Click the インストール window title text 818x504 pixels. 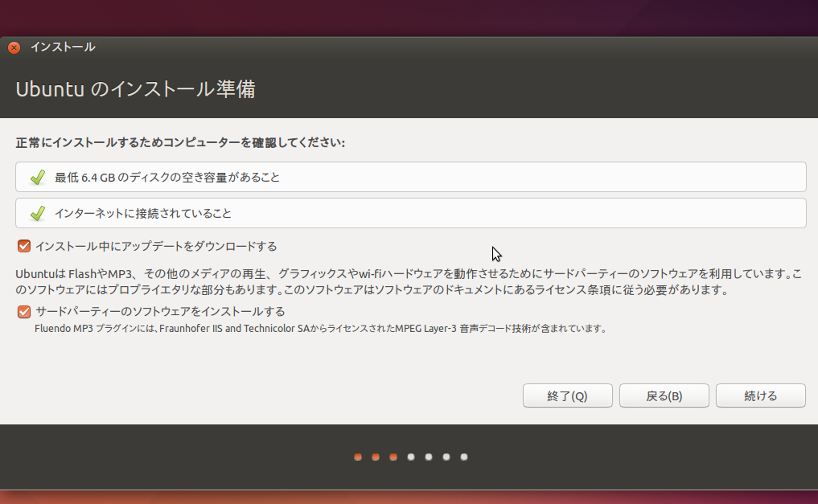pos(63,47)
